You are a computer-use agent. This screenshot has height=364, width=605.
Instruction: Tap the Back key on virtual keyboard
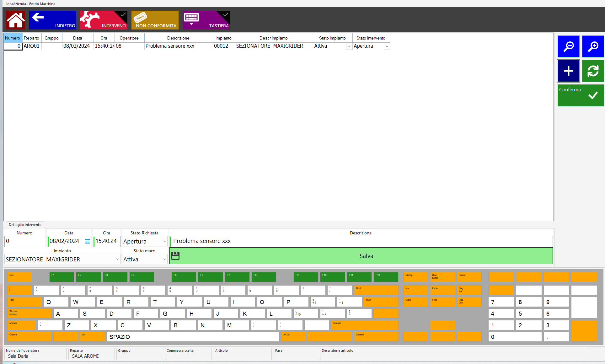coord(376,290)
